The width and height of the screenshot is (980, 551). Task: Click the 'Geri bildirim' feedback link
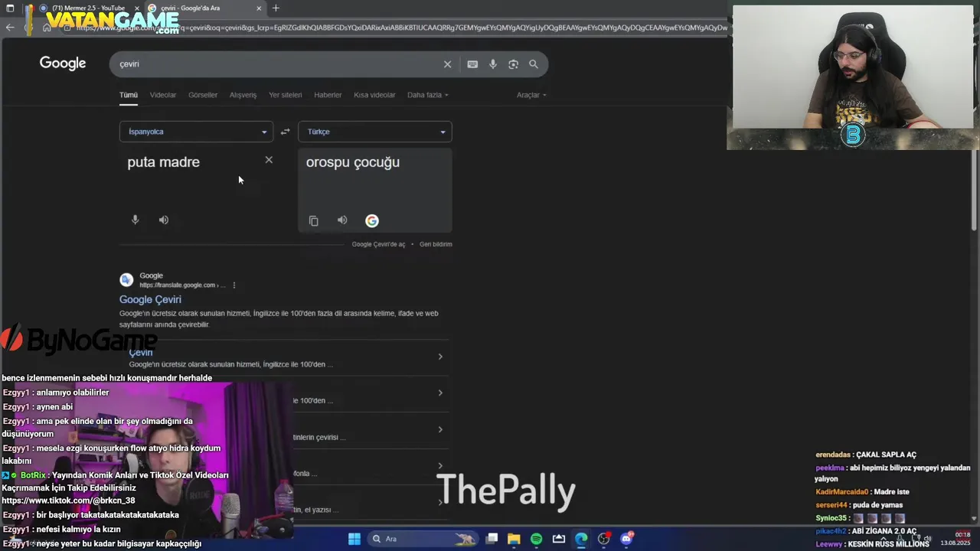436,244
